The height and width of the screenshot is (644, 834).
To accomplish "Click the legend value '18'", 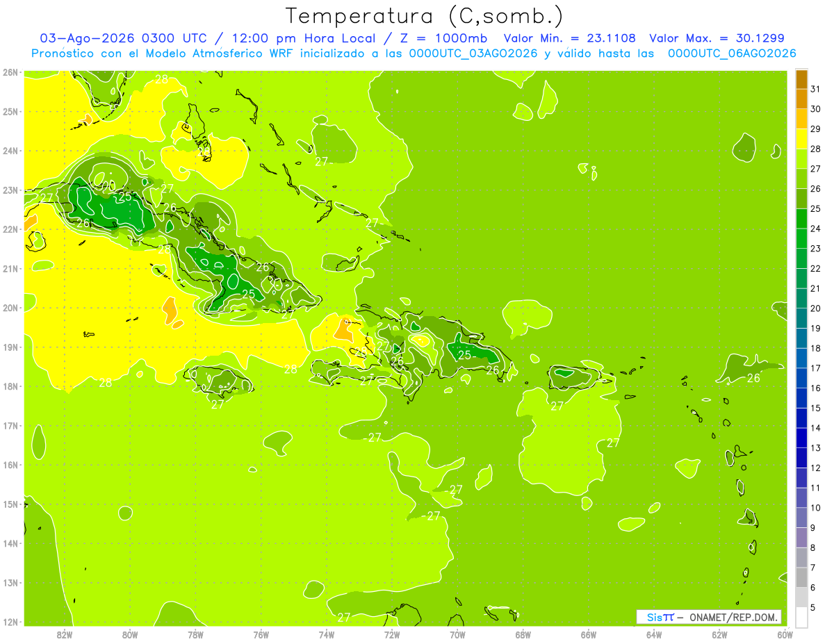I will [815, 348].
